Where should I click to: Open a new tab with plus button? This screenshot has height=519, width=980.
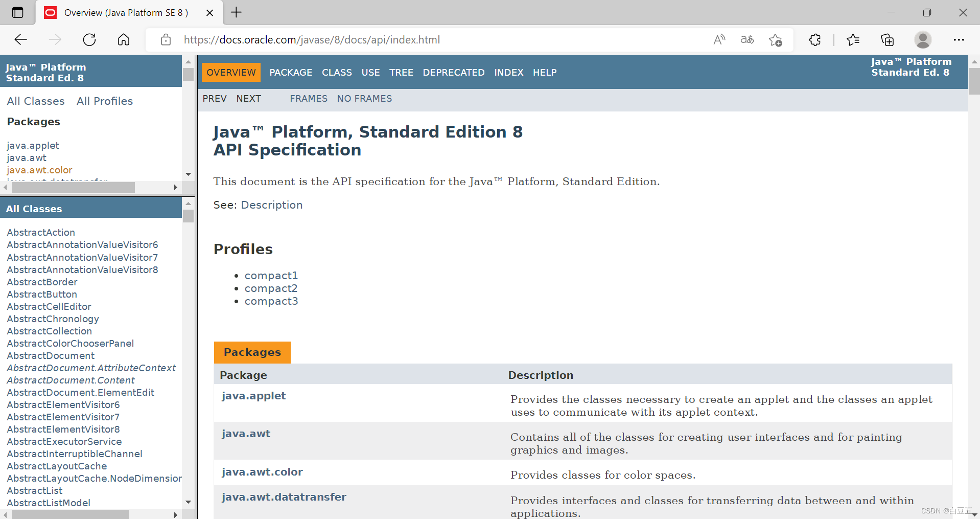(x=236, y=13)
